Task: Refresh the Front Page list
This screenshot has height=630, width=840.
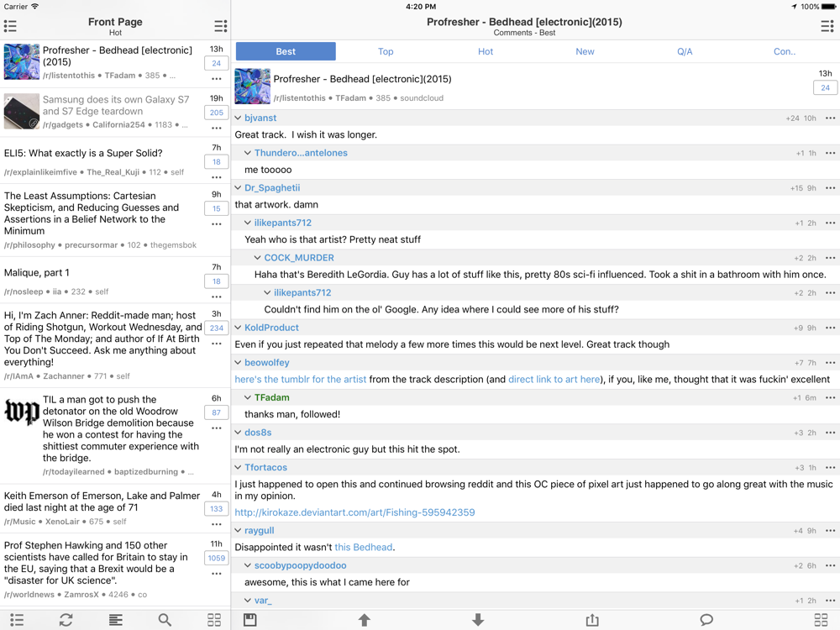Action: click(x=66, y=620)
